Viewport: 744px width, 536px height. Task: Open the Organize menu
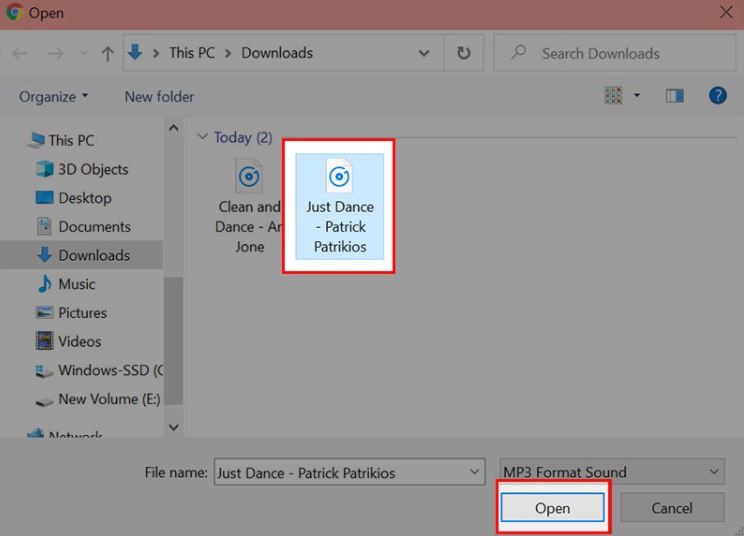pos(53,96)
